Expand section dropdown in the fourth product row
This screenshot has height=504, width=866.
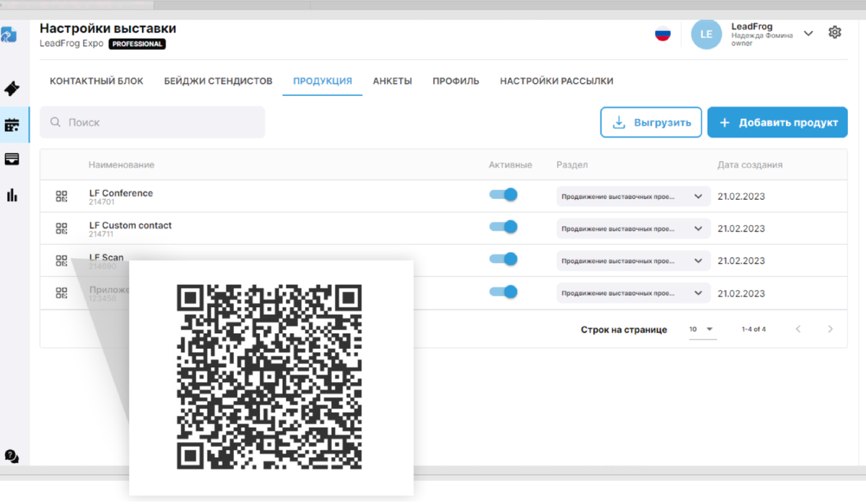(x=634, y=293)
